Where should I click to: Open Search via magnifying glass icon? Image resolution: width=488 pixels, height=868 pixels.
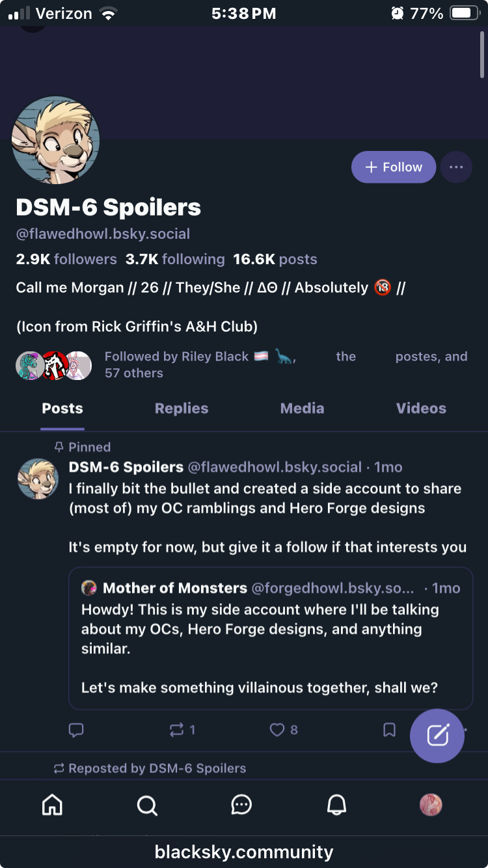(x=147, y=806)
